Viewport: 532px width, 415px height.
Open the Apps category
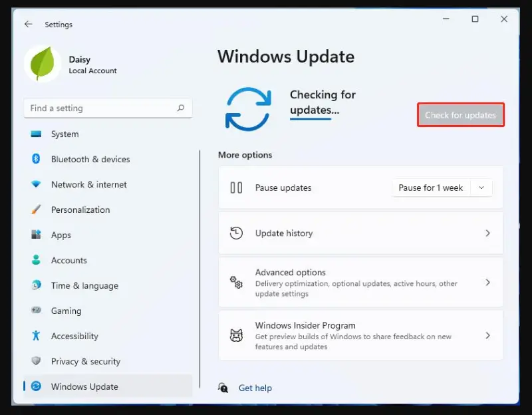108,235
